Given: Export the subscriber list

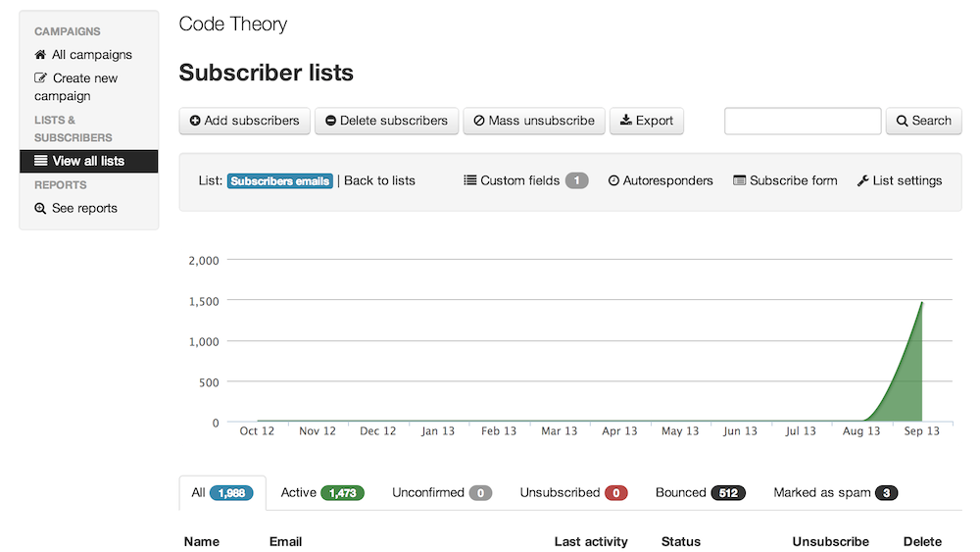Looking at the screenshot, I should [x=646, y=121].
